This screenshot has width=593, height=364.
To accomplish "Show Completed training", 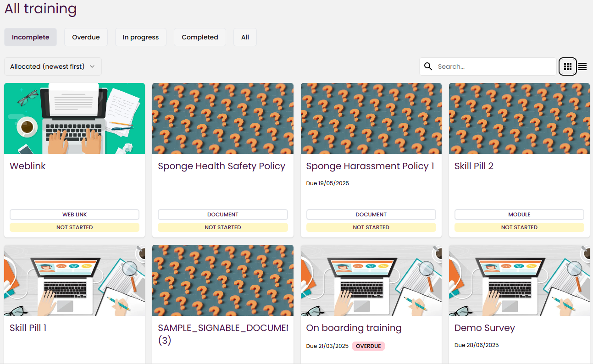I will tap(200, 37).
